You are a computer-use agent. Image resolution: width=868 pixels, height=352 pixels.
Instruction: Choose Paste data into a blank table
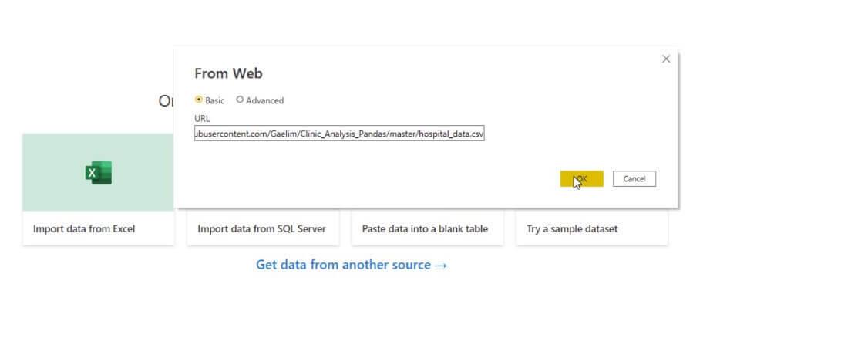[x=427, y=229]
